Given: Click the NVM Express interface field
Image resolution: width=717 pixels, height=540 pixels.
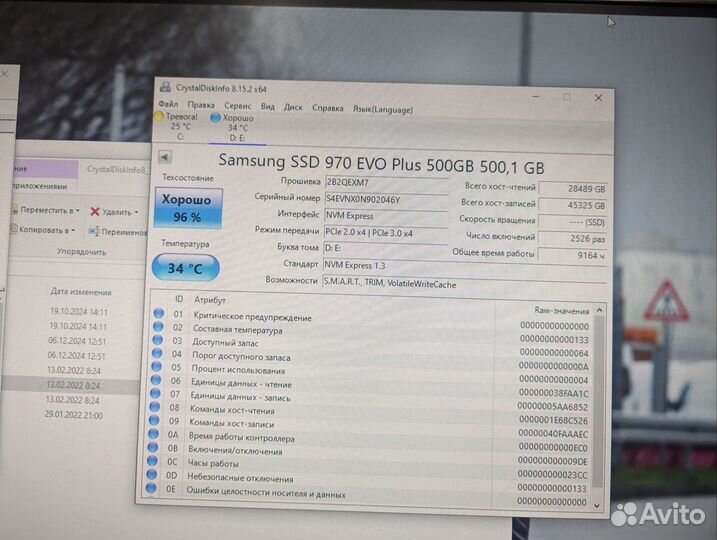Looking at the screenshot, I should click(386, 216).
